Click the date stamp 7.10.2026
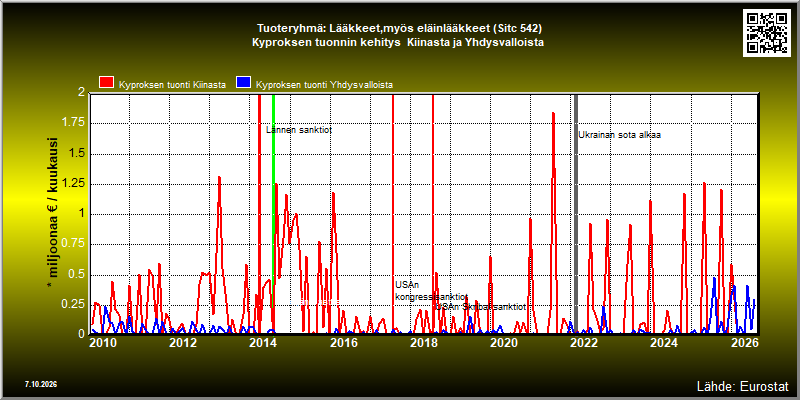The image size is (800, 400). pos(40,383)
